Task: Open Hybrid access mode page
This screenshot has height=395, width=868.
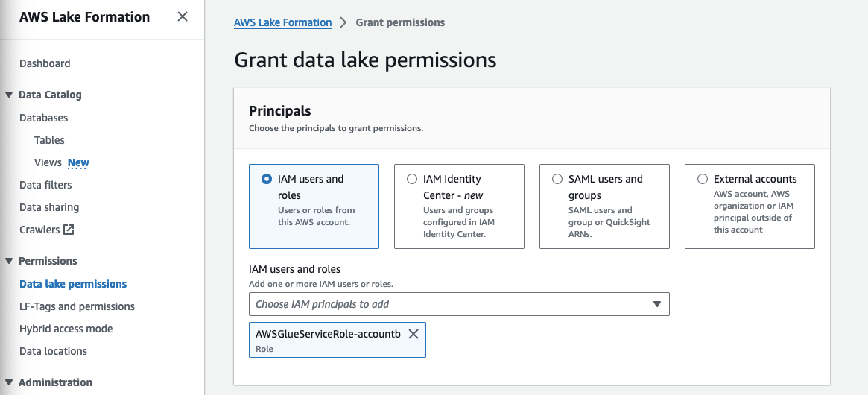Action: point(66,329)
